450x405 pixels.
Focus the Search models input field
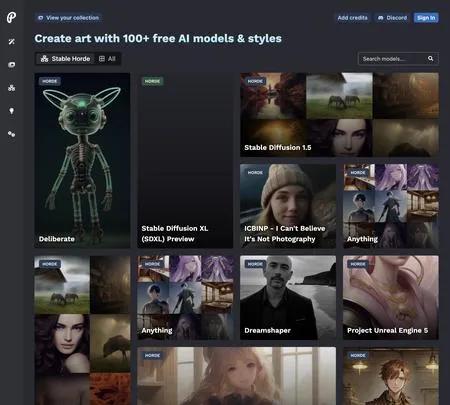tap(398, 59)
